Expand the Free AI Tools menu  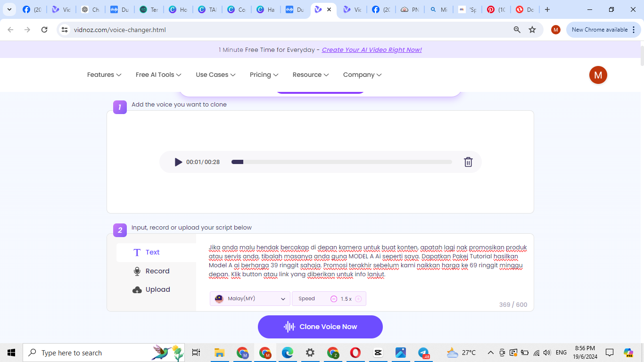158,74
